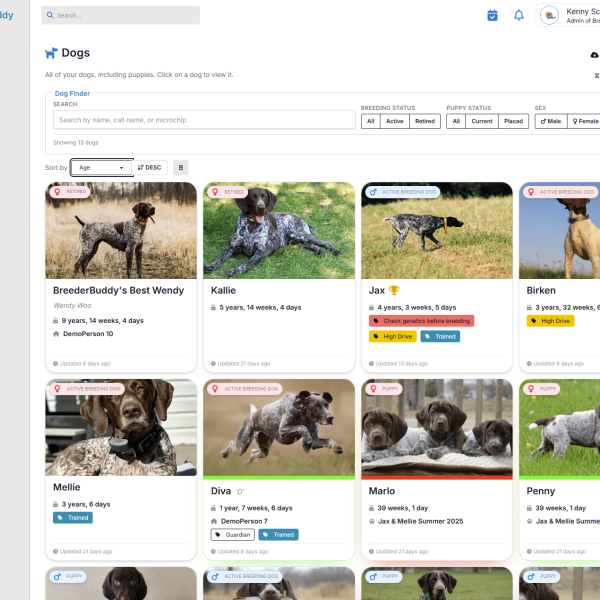Click Birken's High Drive tag

click(550, 321)
